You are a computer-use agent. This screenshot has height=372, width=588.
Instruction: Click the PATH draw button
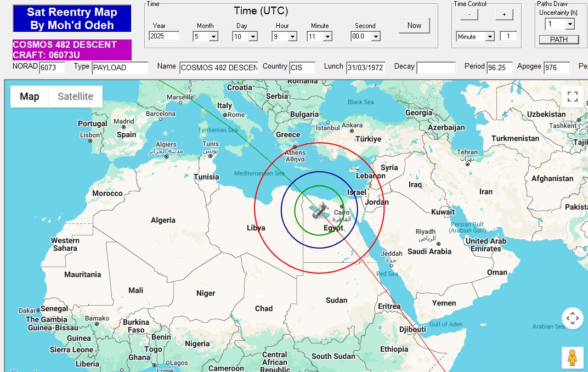pyautogui.click(x=558, y=40)
